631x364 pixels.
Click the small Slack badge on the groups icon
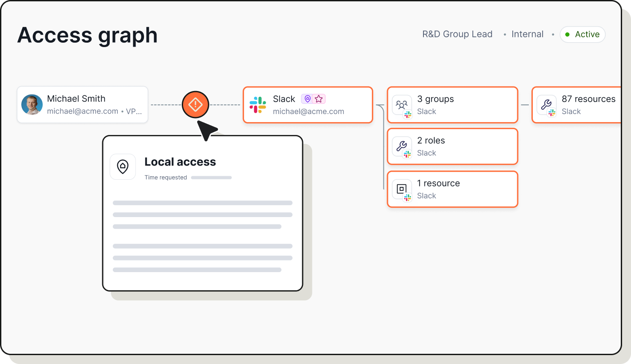[x=407, y=114]
